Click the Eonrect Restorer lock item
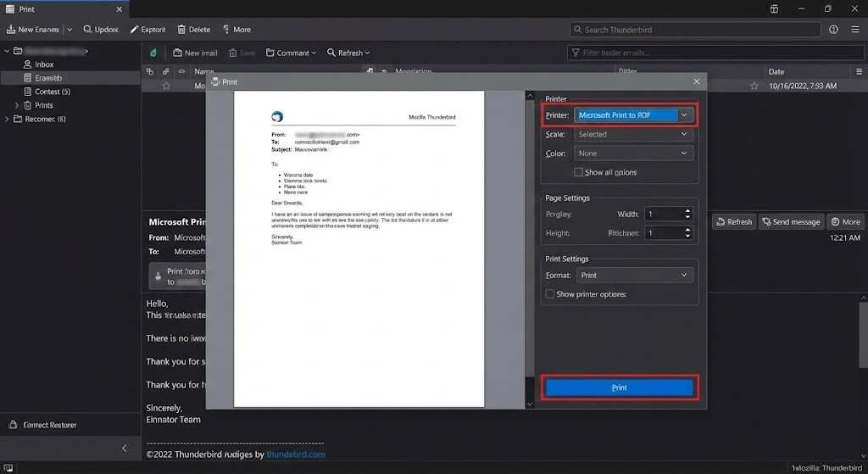This screenshot has height=474, width=868. point(43,425)
